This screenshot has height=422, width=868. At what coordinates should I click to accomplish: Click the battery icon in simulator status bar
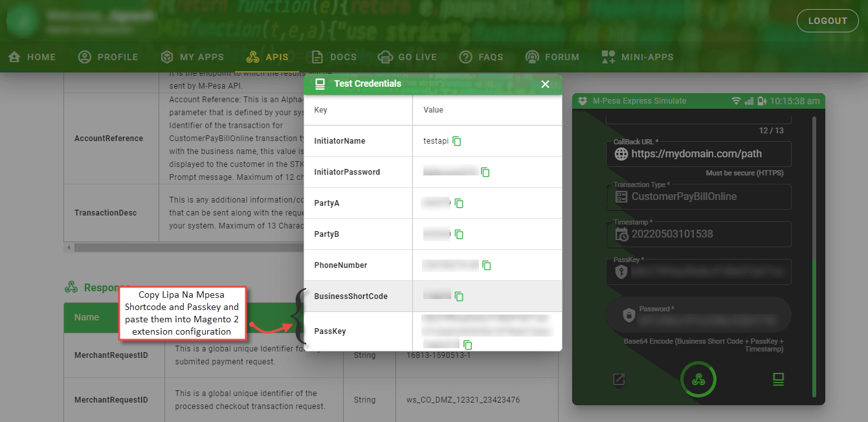[762, 101]
